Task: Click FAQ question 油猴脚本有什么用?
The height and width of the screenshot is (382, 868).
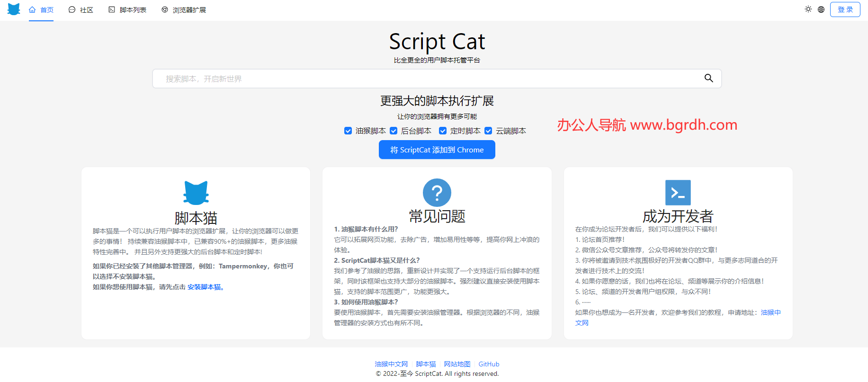Action: coord(366,229)
